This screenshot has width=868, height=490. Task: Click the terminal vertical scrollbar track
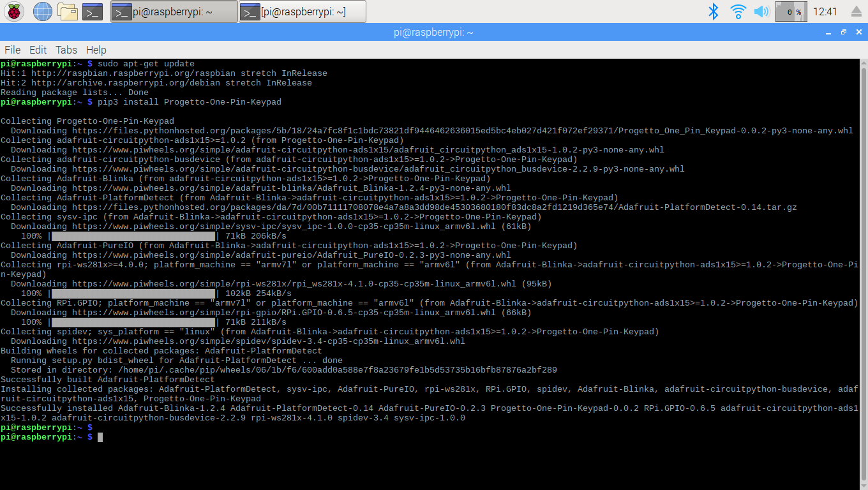864,274
